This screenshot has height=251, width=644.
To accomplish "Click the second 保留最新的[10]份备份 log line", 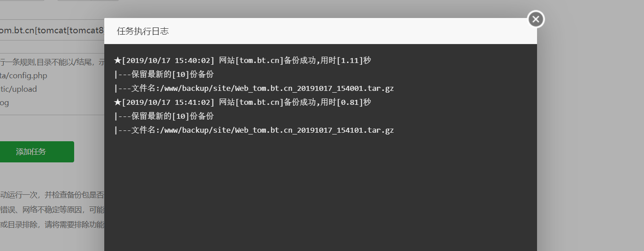I will tap(164, 117).
